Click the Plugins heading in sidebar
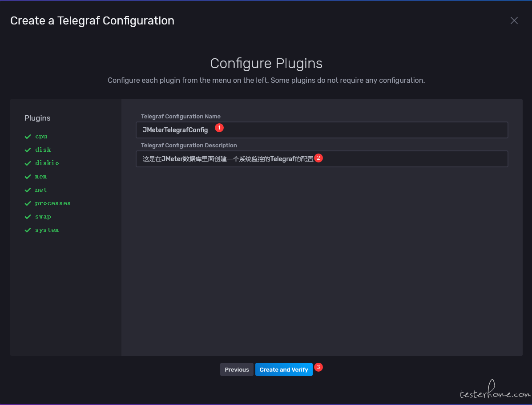Viewport: 532px width, 405px height. [37, 118]
